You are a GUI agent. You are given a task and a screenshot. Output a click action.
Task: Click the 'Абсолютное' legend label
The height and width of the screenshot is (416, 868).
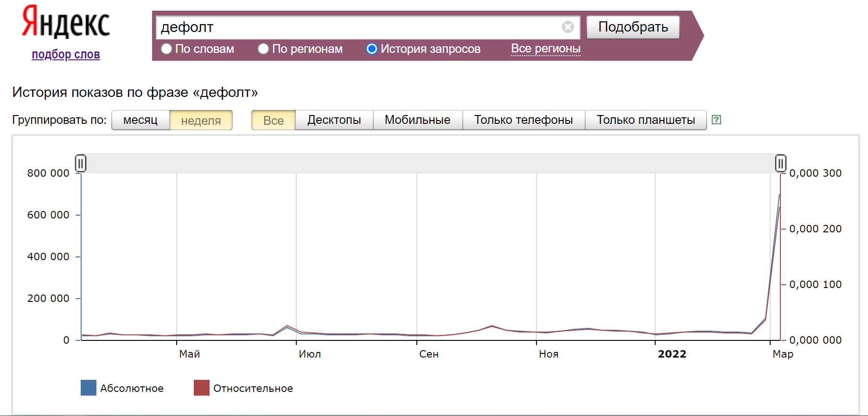click(x=132, y=388)
